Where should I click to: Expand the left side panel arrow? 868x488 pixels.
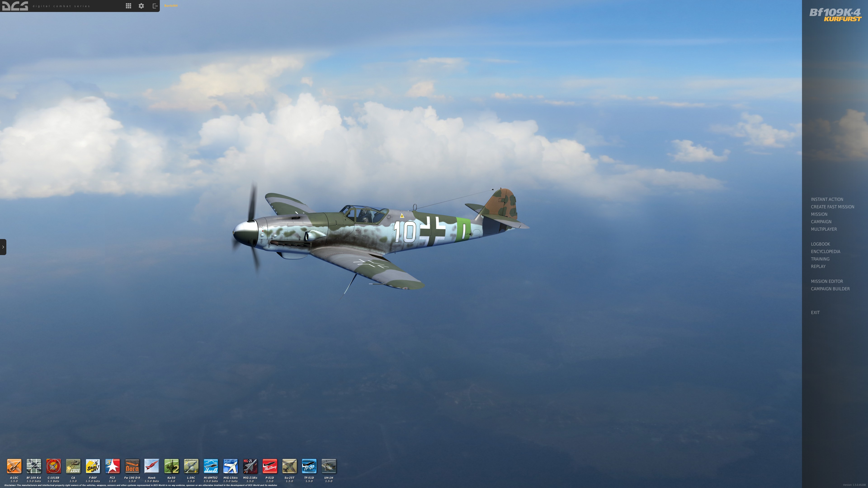click(3, 247)
